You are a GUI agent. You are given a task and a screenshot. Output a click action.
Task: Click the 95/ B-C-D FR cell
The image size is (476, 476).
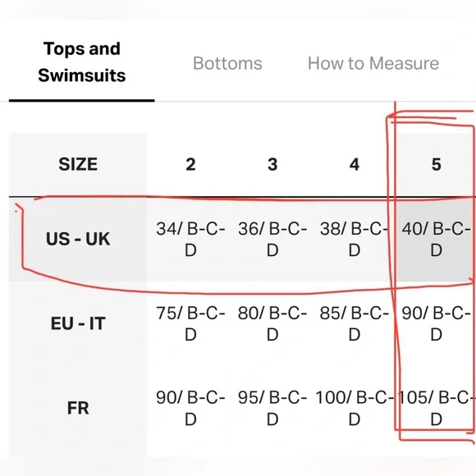coord(272,408)
